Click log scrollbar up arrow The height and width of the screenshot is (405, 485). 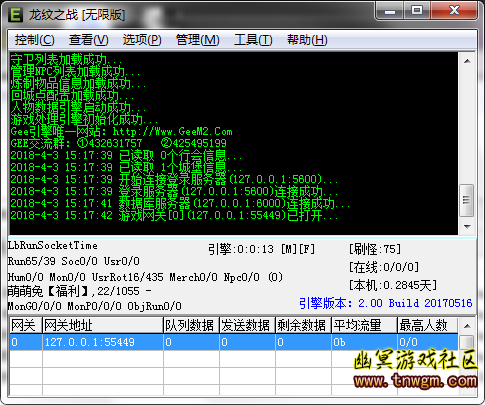pos(467,61)
